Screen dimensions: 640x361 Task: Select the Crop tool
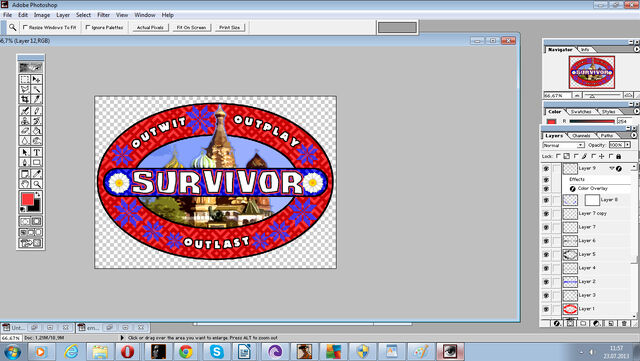(x=25, y=99)
